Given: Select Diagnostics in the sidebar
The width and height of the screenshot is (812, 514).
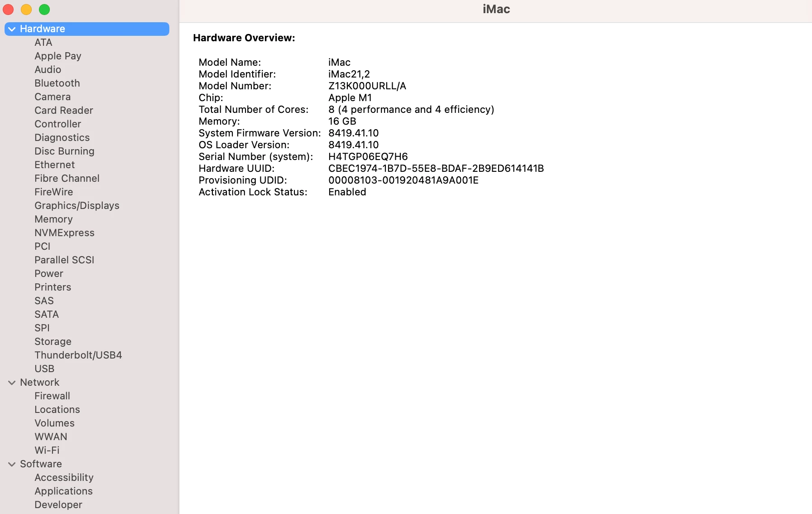Looking at the screenshot, I should (x=62, y=138).
